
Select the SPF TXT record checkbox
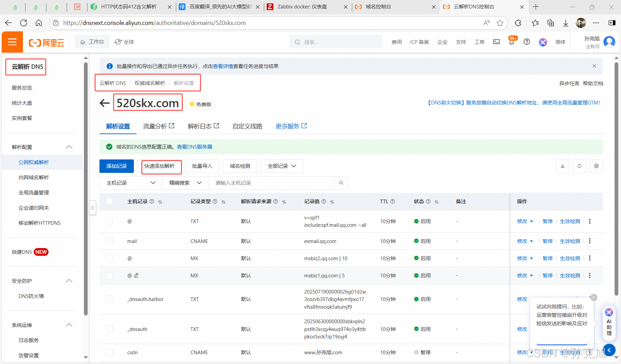[x=110, y=221]
